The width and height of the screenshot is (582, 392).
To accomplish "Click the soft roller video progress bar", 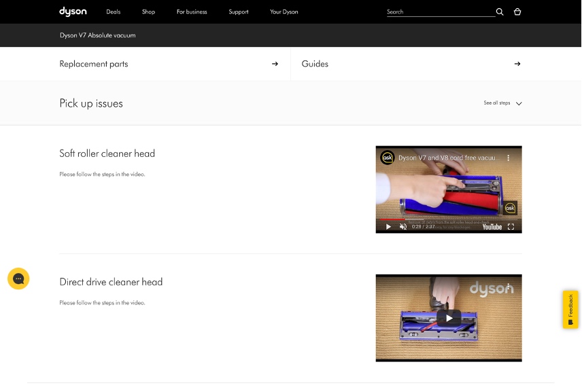I will [448, 219].
